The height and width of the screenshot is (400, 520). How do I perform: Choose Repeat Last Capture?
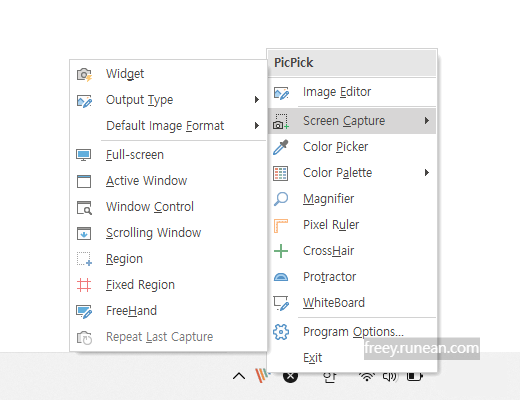click(168, 337)
